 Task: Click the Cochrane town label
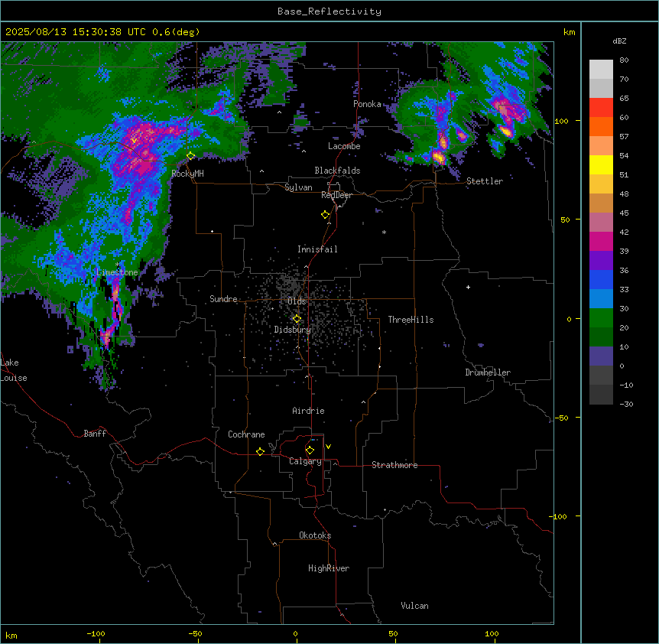246,434
